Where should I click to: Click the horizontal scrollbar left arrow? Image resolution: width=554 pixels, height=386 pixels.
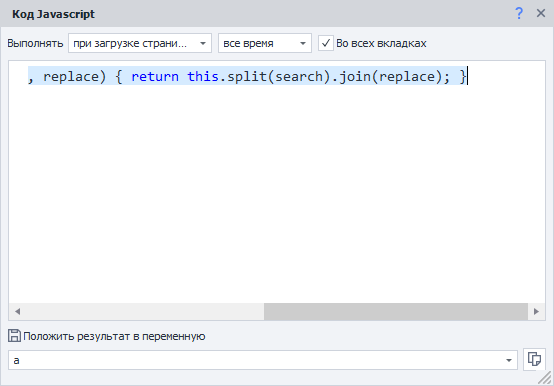point(17,311)
